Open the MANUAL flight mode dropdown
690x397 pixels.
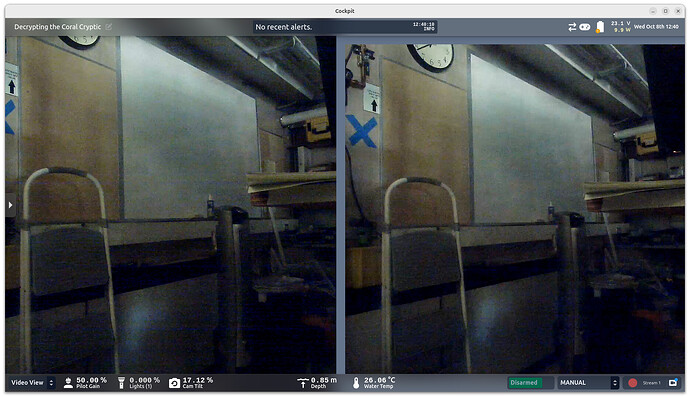[588, 383]
